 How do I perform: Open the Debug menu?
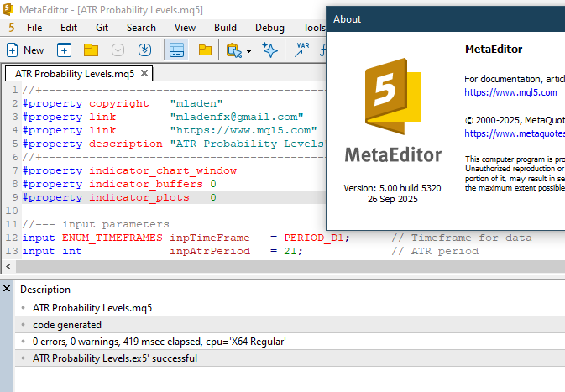[269, 28]
